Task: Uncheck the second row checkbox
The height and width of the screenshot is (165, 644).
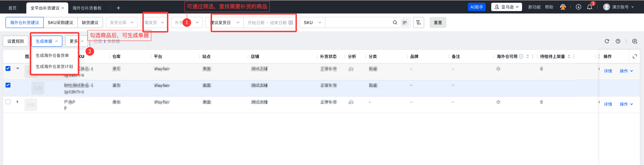Action: [8, 85]
